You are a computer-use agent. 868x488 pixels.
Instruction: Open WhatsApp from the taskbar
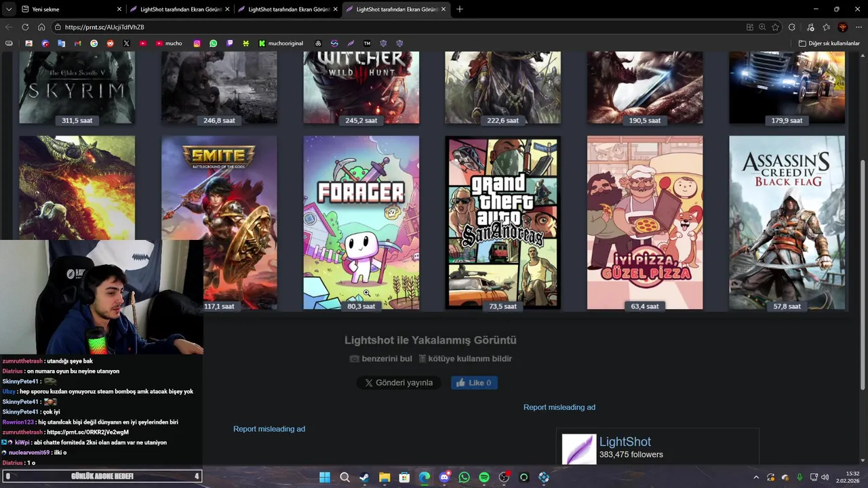point(464,477)
